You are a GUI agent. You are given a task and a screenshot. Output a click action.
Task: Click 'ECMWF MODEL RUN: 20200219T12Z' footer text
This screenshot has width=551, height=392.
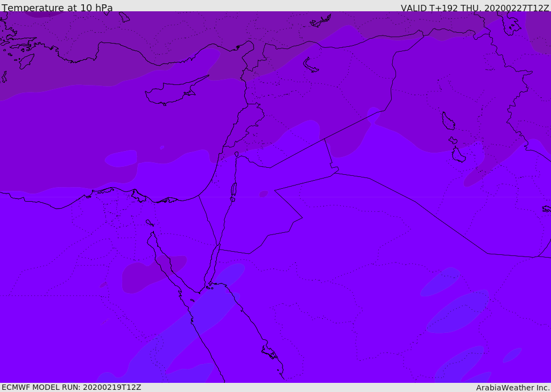(x=72, y=387)
